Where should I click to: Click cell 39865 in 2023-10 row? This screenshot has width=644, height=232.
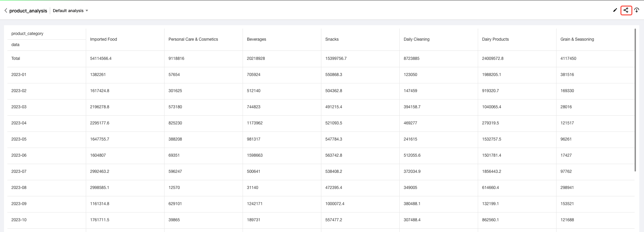point(174,220)
